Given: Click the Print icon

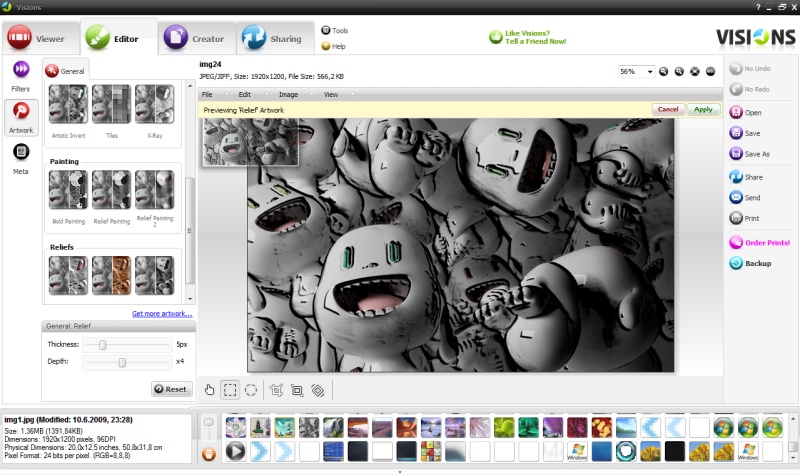Looking at the screenshot, I should pos(736,218).
